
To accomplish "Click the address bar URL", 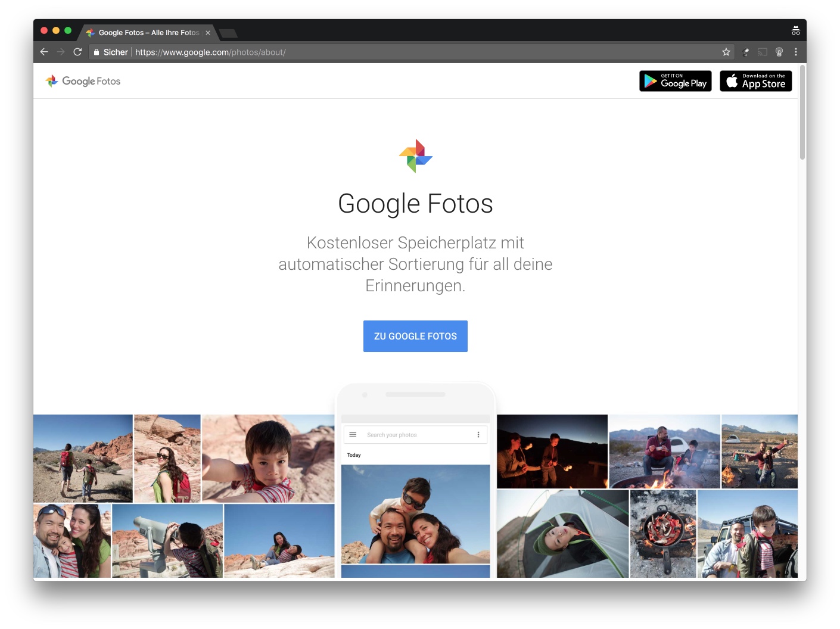I will [210, 52].
